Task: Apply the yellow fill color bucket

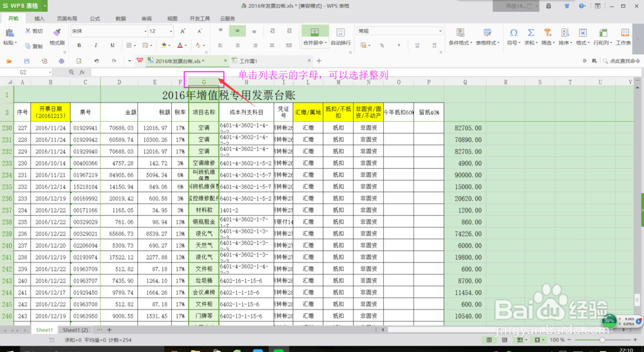Action: click(164, 45)
